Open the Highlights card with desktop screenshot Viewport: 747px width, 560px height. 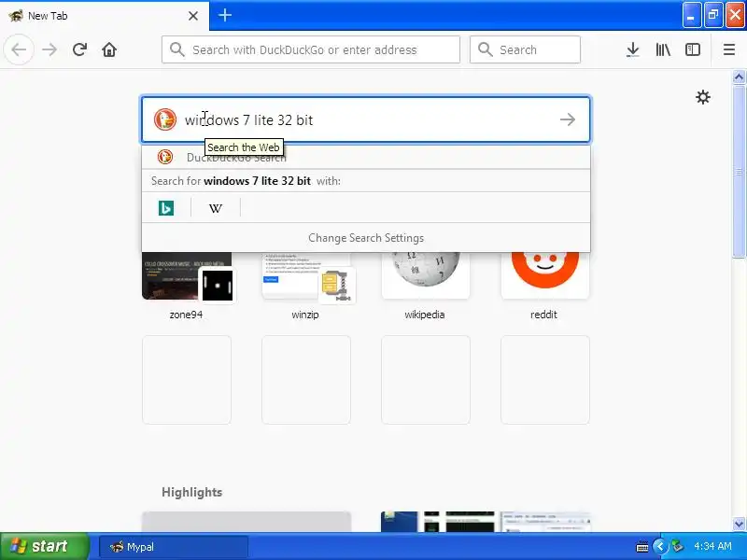[486, 522]
